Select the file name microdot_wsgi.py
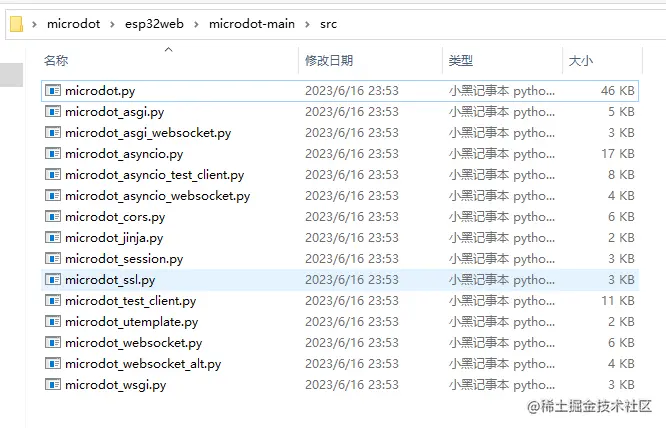This screenshot has height=428, width=666. [x=115, y=385]
